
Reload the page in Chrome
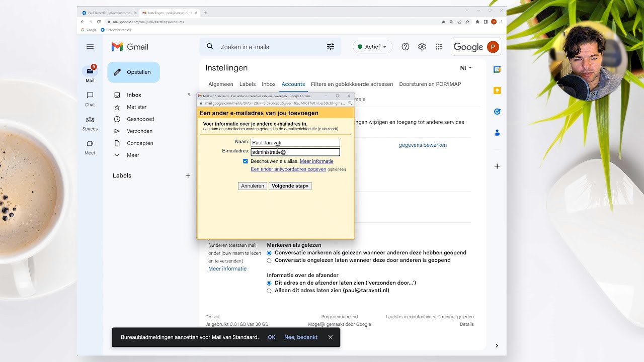[99, 22]
